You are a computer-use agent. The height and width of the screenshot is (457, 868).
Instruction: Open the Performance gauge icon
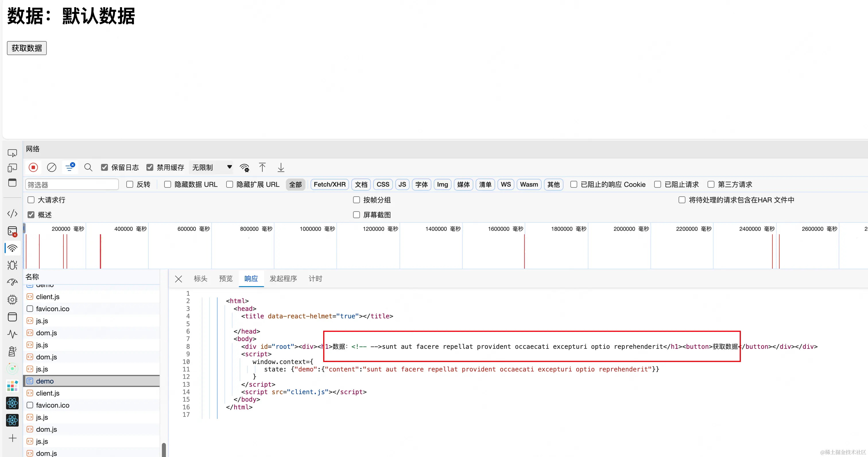12,282
